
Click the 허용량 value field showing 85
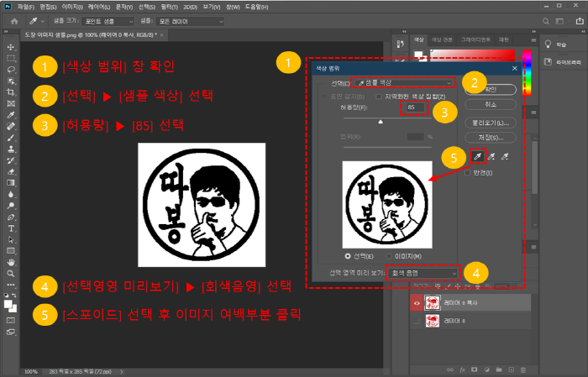point(413,107)
